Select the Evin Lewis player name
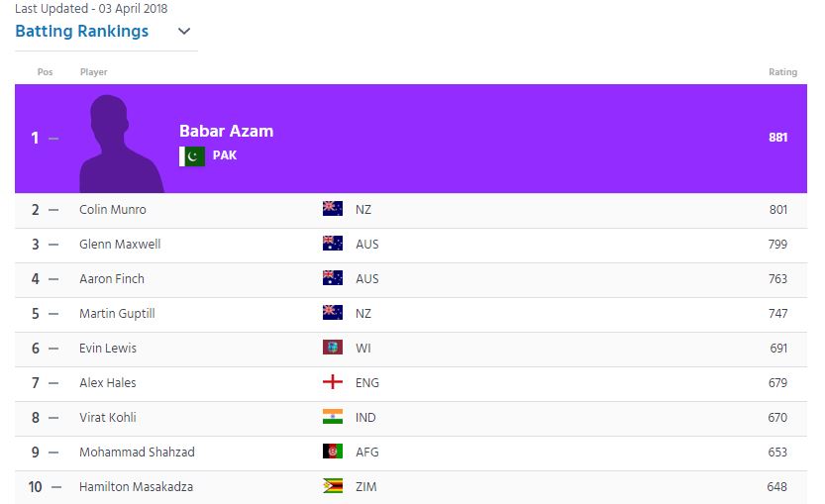Viewport: 825px width, 504px height. (108, 348)
